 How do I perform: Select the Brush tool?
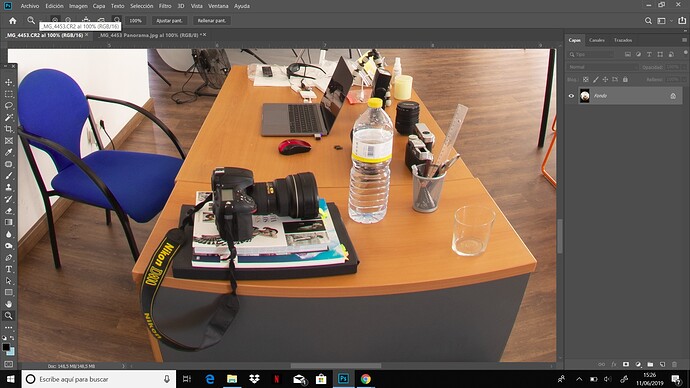(x=8, y=176)
